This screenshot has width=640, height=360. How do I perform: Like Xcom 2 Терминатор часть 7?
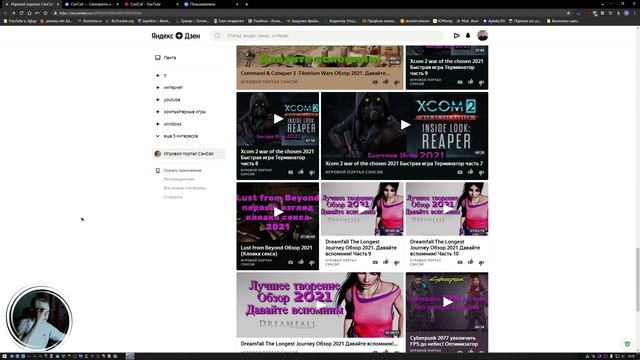coord(471,172)
